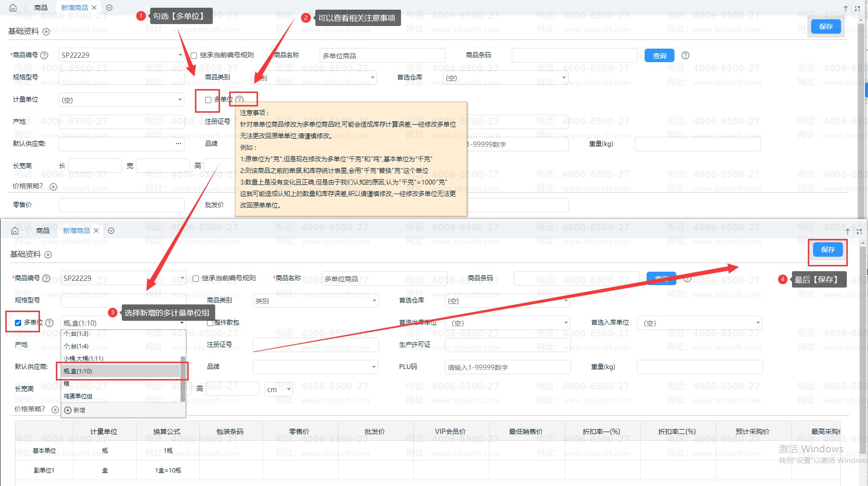Screen dimensions: 868x486
Task: Click help icon beside the checked 多单位 checkbox
Action: [49, 323]
